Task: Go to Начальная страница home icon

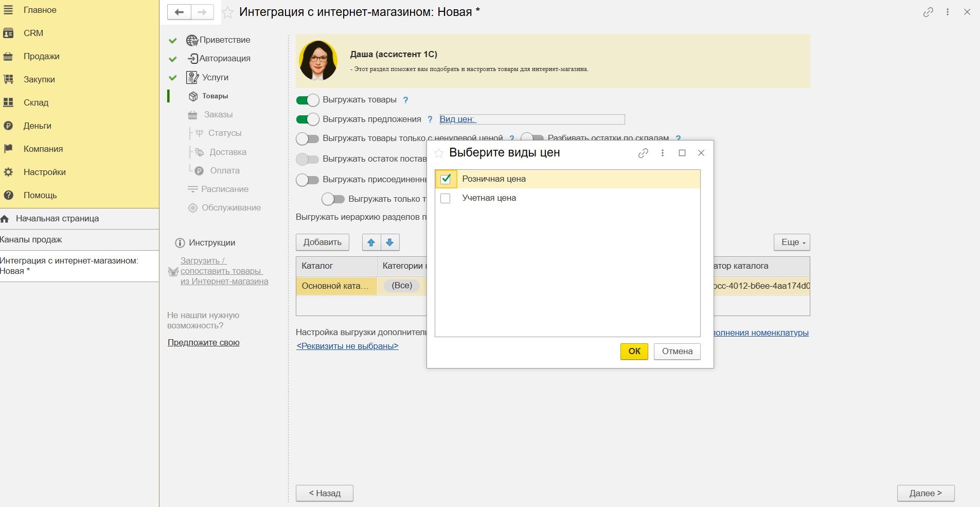Action: pyautogui.click(x=5, y=219)
